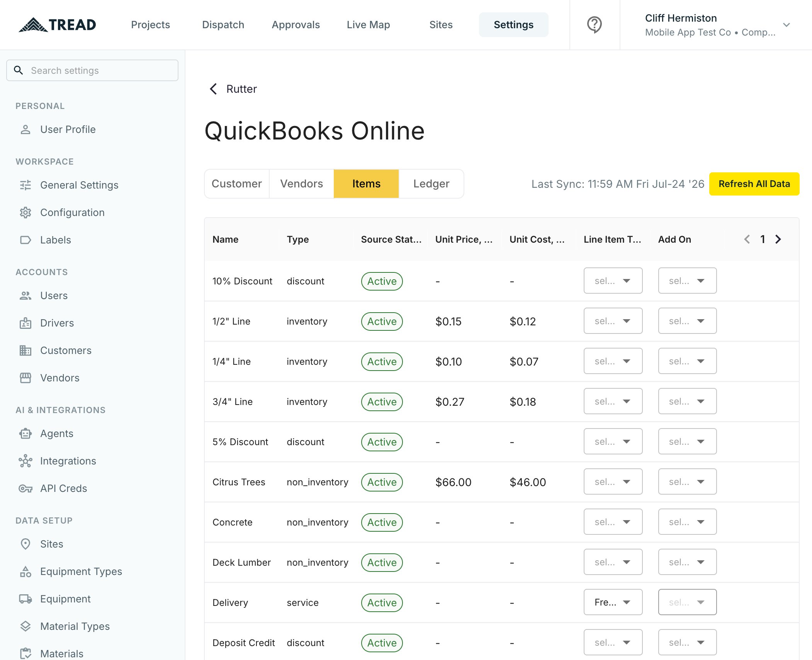
Task: Click the Agents robot icon
Action: click(x=25, y=434)
